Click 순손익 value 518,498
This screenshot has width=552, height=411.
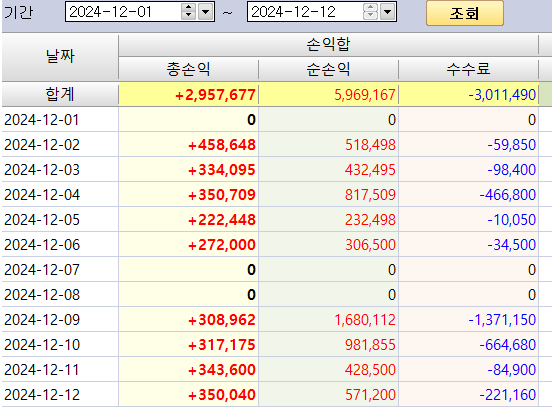(370, 145)
